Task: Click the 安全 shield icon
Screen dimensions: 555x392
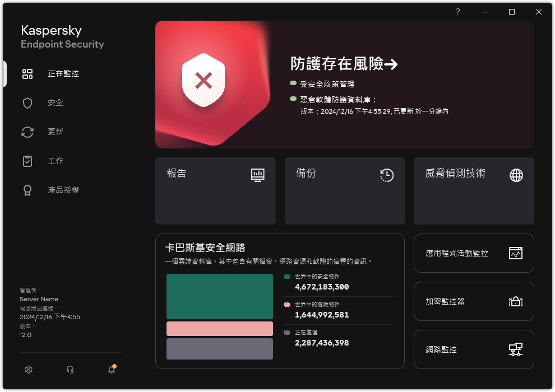Action: click(x=27, y=102)
